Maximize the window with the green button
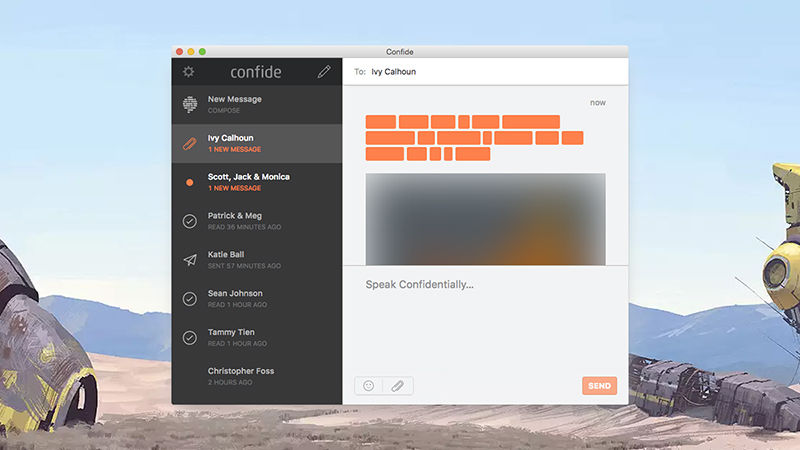Viewport: 800px width, 450px height. 202,52
